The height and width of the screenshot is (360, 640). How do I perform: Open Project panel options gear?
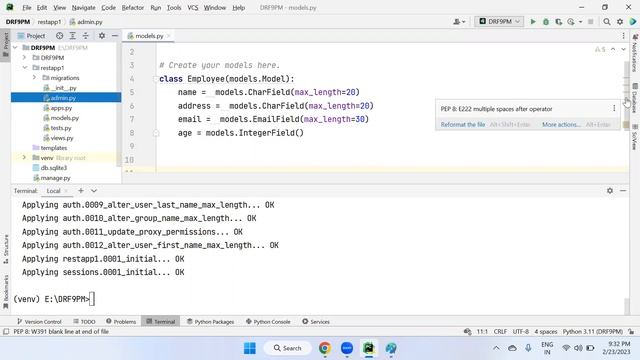(x=102, y=36)
